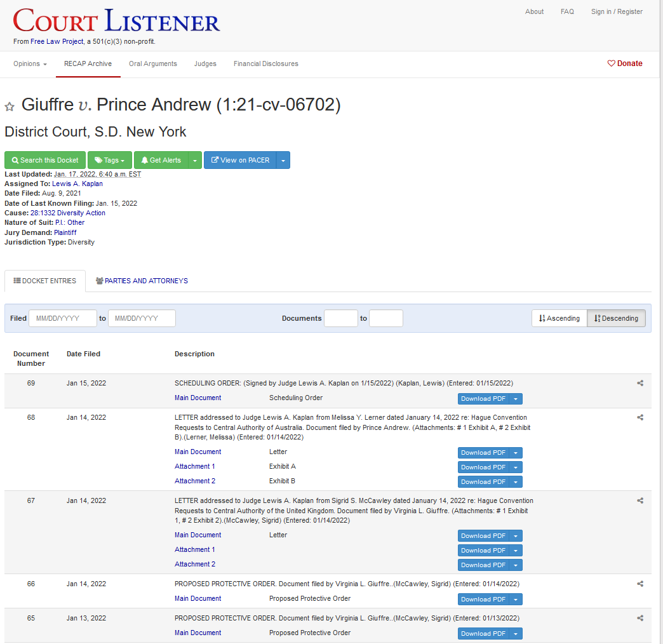Expand Get Alerts dropdown arrow
The height and width of the screenshot is (644, 663).
[x=195, y=160]
